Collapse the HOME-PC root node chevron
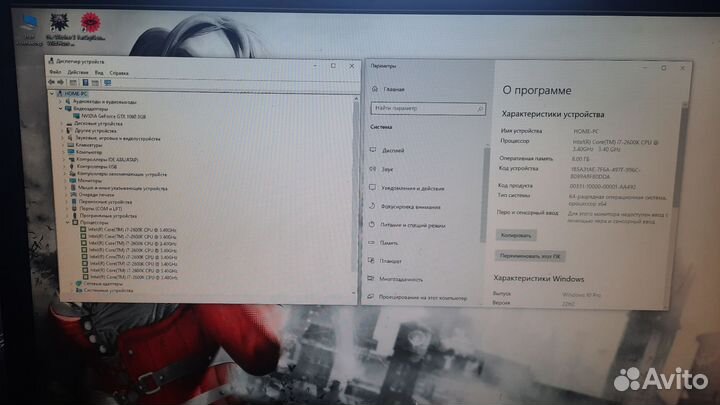This screenshot has height=405, width=720. coord(52,94)
